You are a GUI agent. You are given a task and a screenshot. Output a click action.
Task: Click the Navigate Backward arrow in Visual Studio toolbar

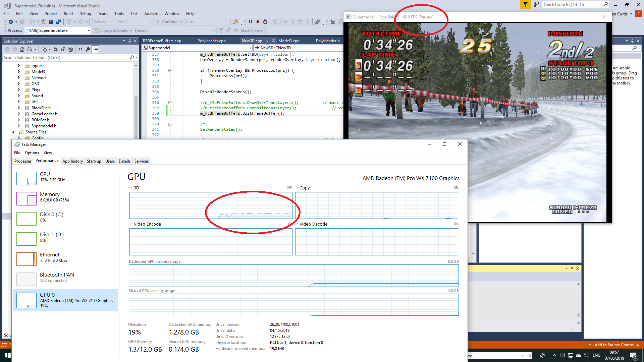[x=11, y=22]
